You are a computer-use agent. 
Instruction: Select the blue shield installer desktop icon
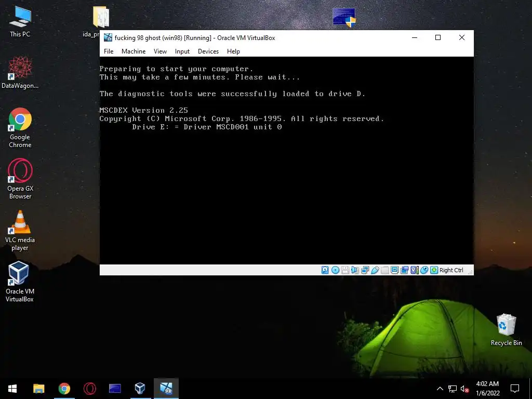click(x=344, y=17)
